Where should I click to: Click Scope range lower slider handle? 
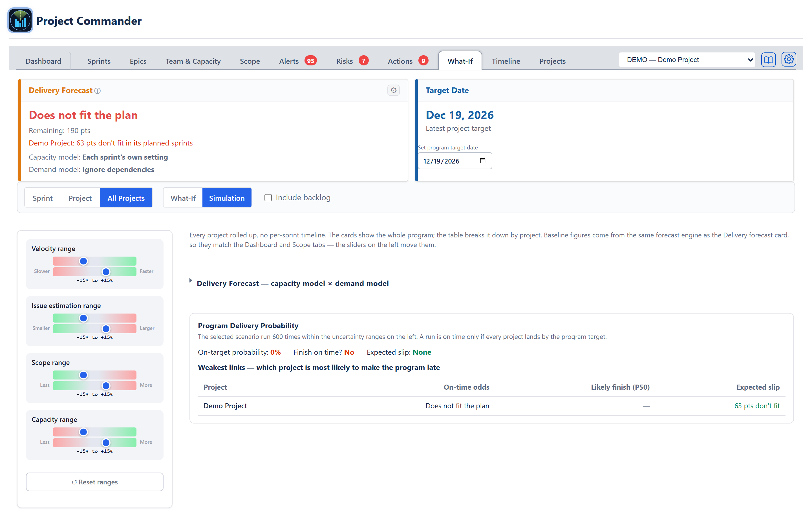tap(106, 385)
